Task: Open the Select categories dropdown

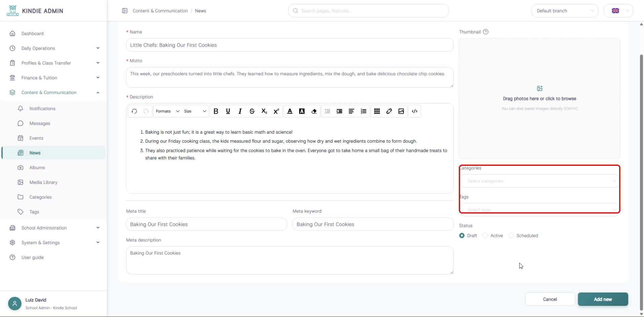Action: [540, 181]
